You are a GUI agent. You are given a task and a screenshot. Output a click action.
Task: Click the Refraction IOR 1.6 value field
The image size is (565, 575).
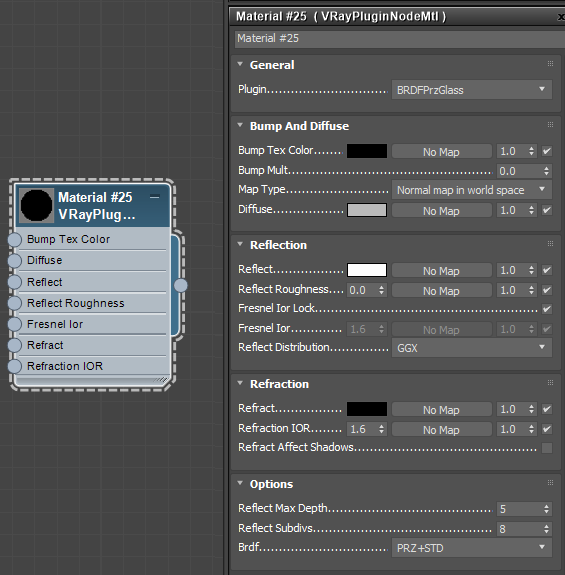(362, 429)
